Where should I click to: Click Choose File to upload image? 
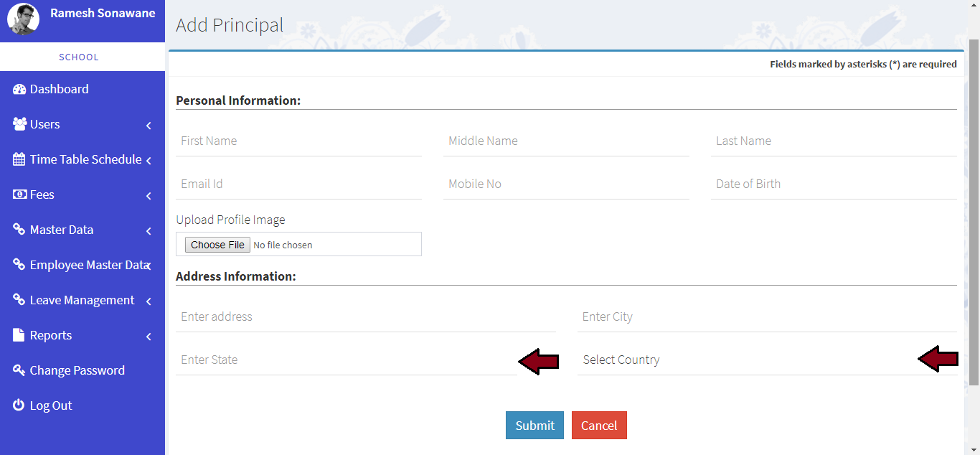pos(217,245)
